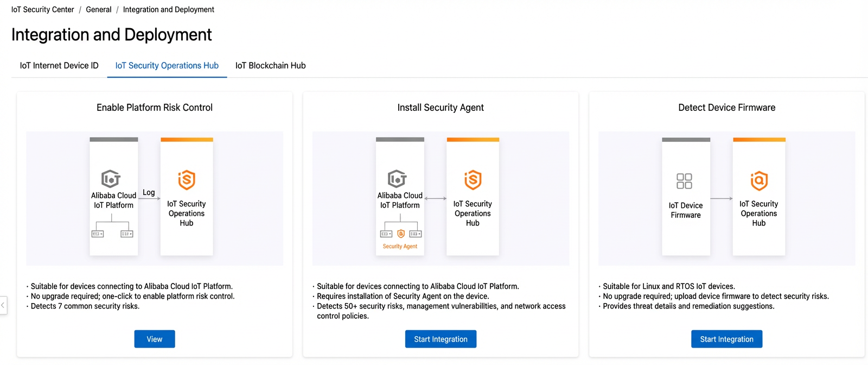Start Integration for Install Security Agent

441,339
